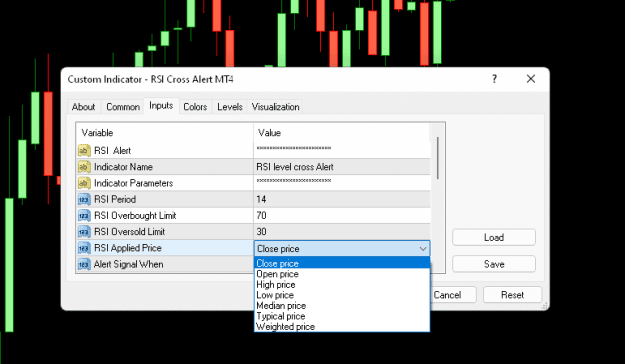Click the Variable column header
The width and height of the screenshot is (625, 364).
pos(165,133)
